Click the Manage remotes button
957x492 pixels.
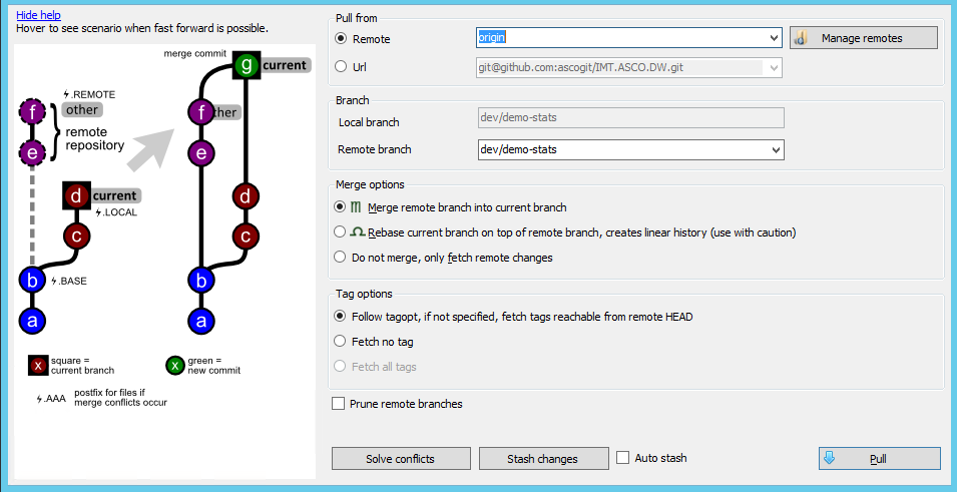click(864, 38)
